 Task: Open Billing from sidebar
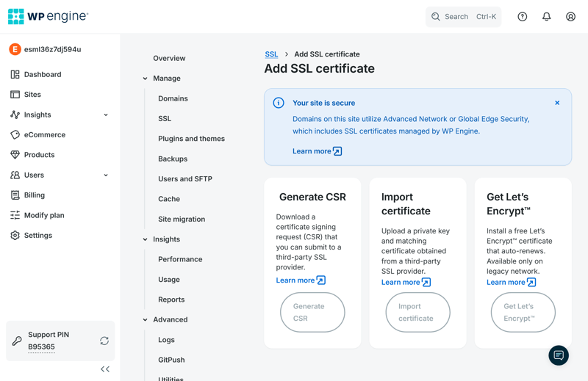click(x=35, y=195)
